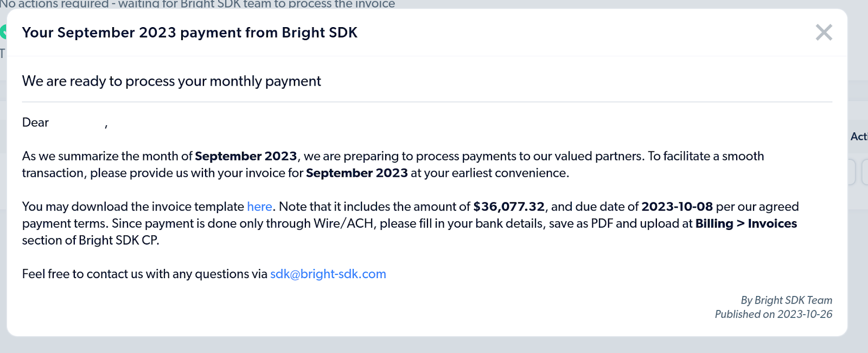The image size is (868, 353).
Task: Close the September 2023 payment dialog
Action: click(824, 33)
